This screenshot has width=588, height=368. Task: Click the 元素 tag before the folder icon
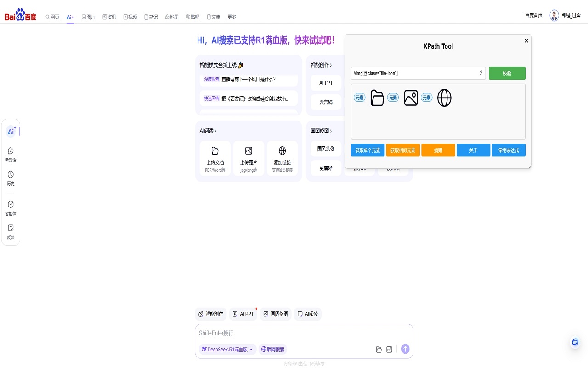(360, 98)
